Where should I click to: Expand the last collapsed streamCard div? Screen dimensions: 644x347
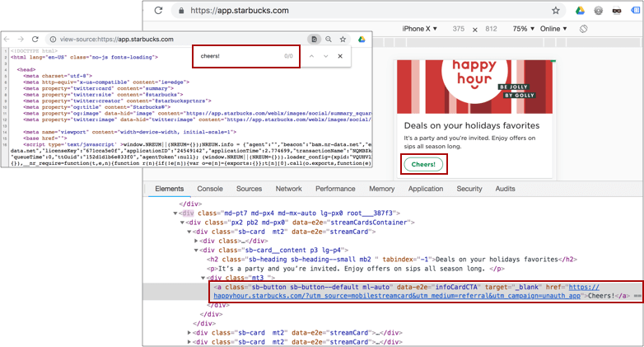(189, 342)
